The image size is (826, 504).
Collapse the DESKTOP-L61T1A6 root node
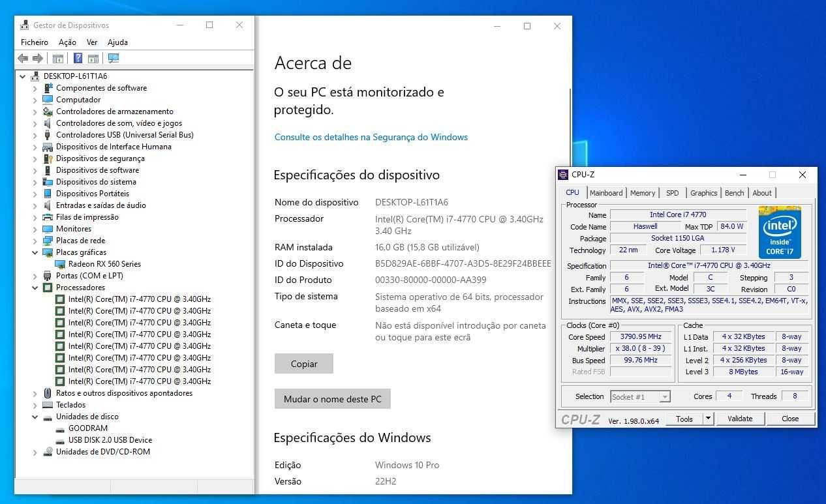pos(23,76)
